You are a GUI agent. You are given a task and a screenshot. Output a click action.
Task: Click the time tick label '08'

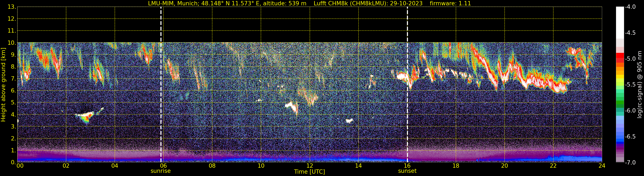212,166
